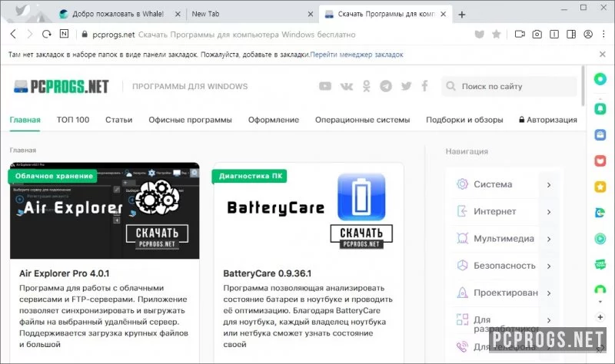Viewport: 615px width, 364px height.
Task: Click the address bar showing pcprogs.net
Action: pyautogui.click(x=274, y=35)
